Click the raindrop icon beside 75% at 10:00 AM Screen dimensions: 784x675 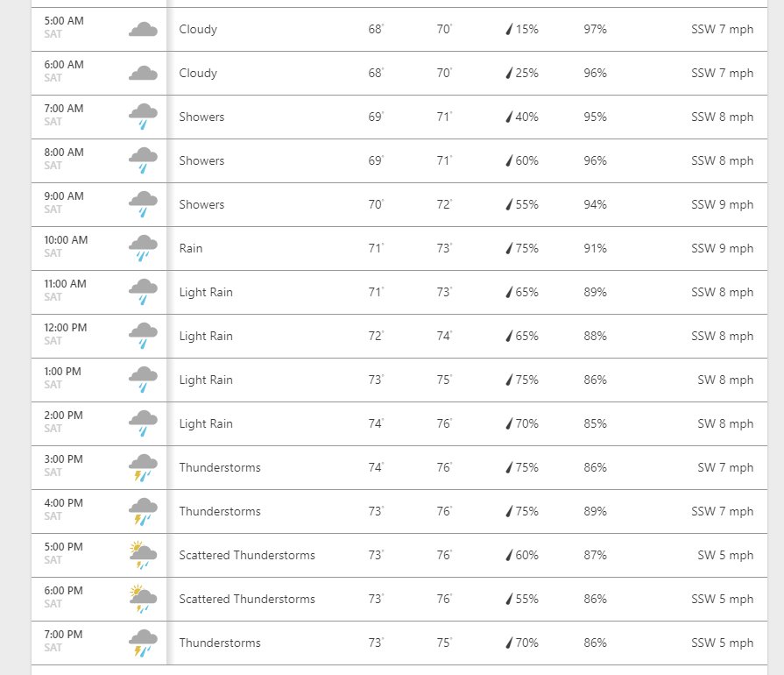(x=509, y=248)
